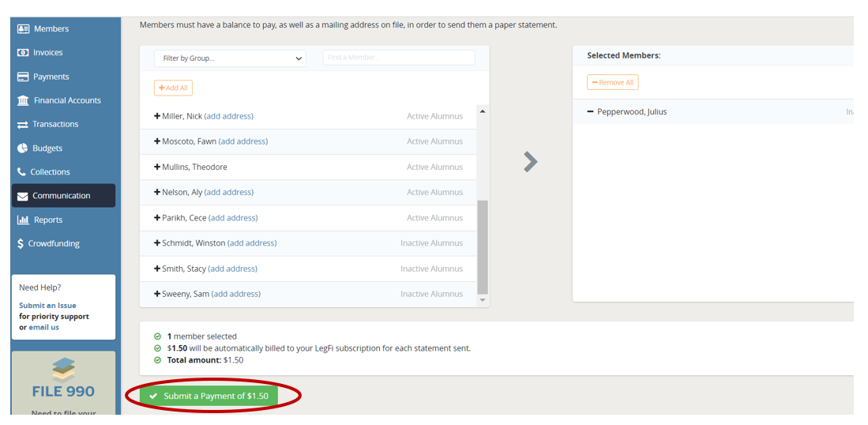
Task: Click the Budgets pie chart icon
Action: tap(23, 149)
